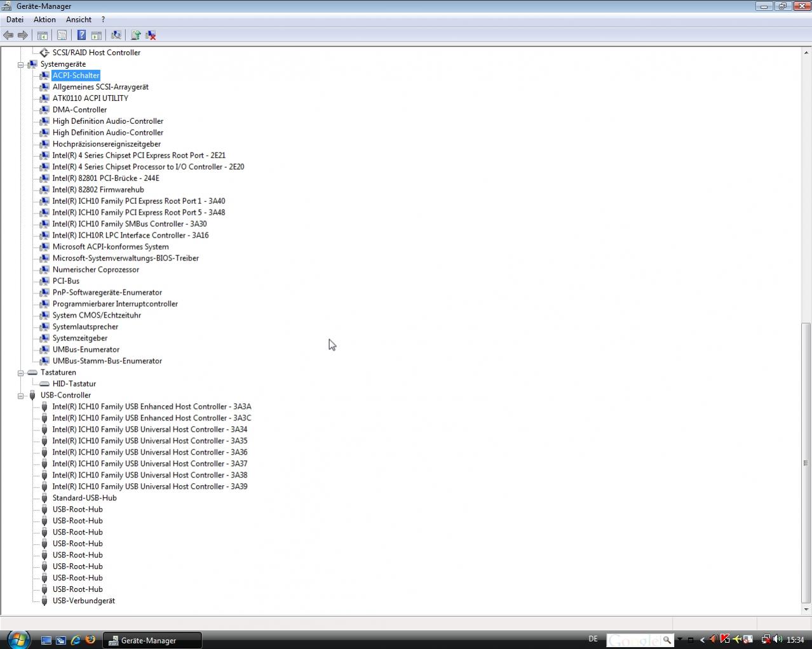Select Programmierbarer Interruptcontroller
This screenshot has height=649, width=812.
click(115, 304)
